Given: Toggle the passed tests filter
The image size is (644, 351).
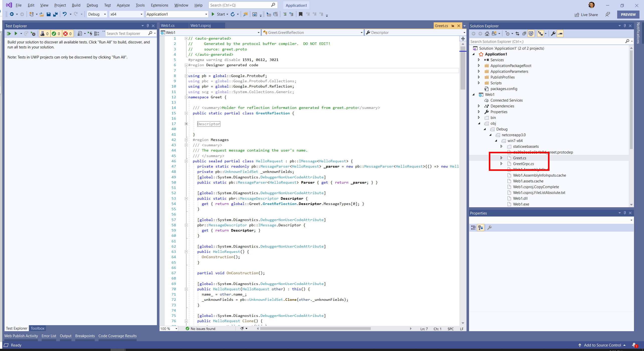Looking at the screenshot, I should tap(56, 33).
